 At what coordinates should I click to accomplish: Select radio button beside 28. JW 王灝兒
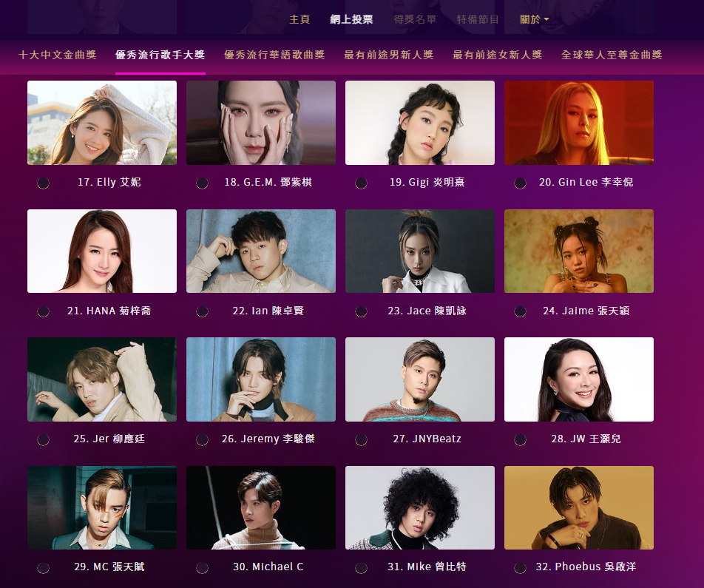pyautogui.click(x=520, y=440)
